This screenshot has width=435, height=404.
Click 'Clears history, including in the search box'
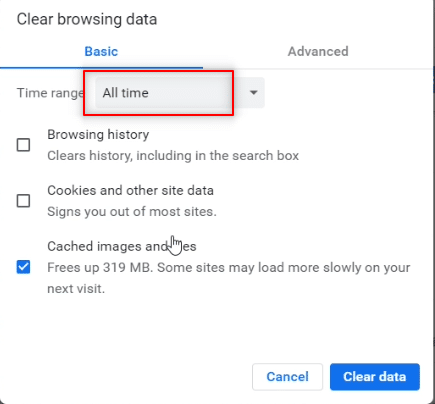[173, 156]
